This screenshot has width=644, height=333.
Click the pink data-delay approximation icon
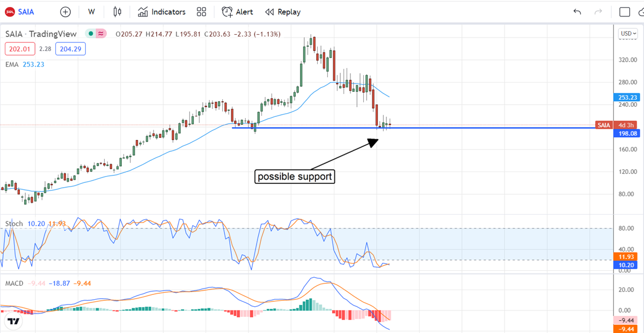coord(101,34)
